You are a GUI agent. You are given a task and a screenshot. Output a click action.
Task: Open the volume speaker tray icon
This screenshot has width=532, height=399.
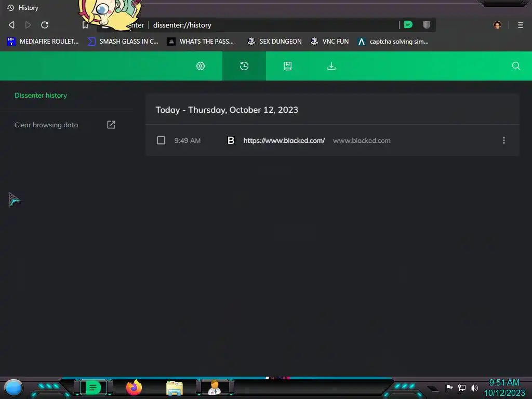[x=474, y=388]
